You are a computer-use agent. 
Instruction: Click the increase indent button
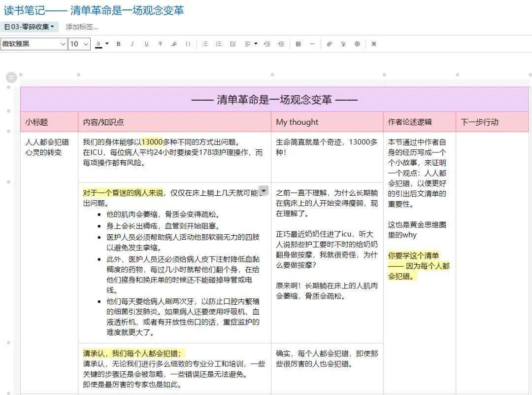point(280,44)
